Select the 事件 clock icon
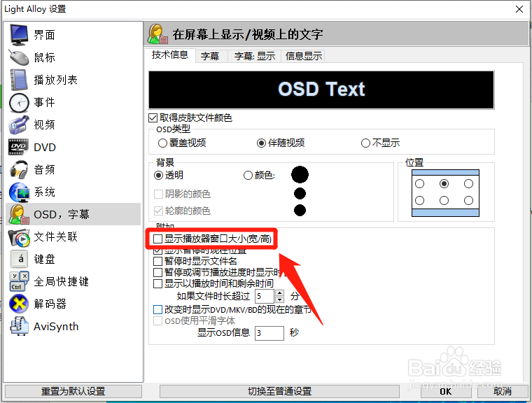This screenshot has height=403, width=532. (x=19, y=102)
